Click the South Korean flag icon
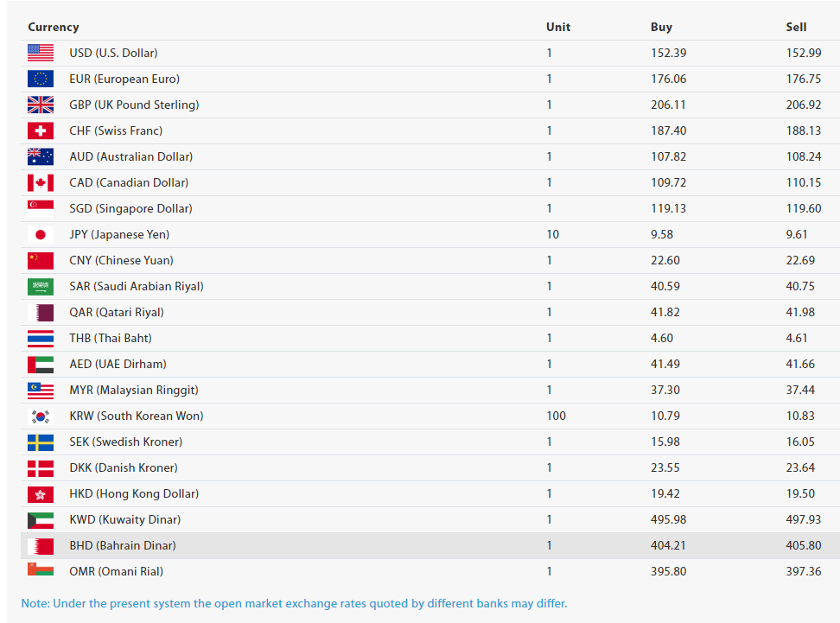The image size is (840, 623). pos(40,416)
